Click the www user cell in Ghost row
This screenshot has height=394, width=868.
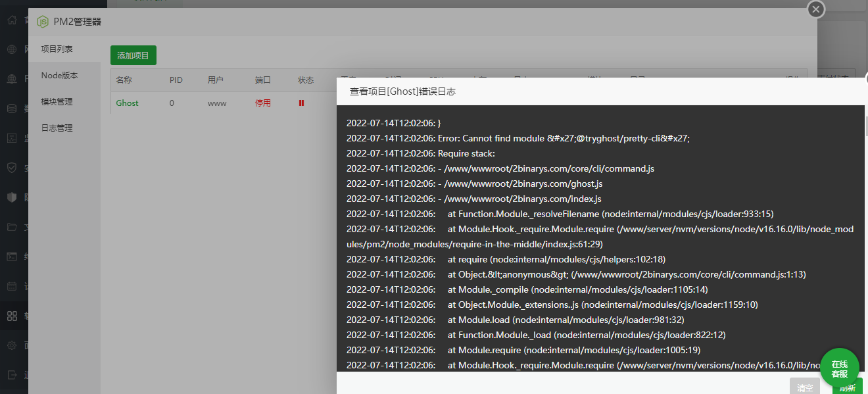coord(217,103)
